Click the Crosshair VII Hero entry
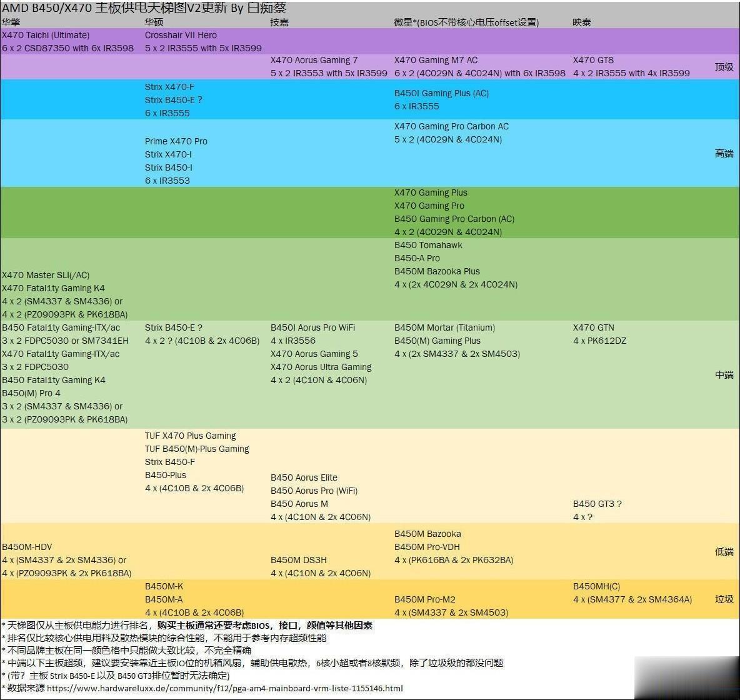The height and width of the screenshot is (700, 740). click(181, 35)
